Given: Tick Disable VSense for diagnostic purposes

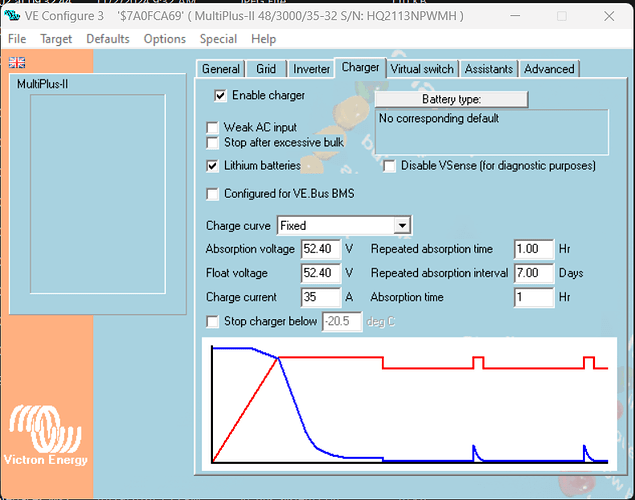Looking at the screenshot, I should [x=389, y=166].
